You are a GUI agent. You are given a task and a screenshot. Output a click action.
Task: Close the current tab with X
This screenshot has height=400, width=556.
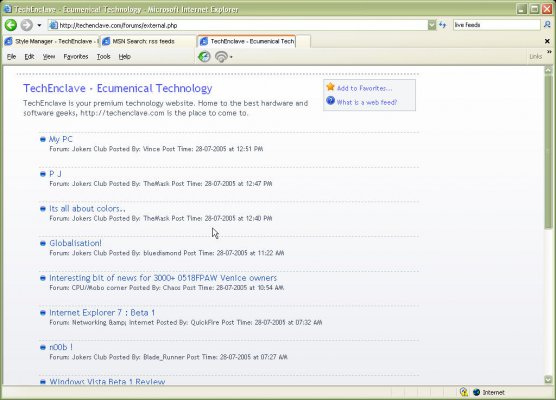click(547, 41)
